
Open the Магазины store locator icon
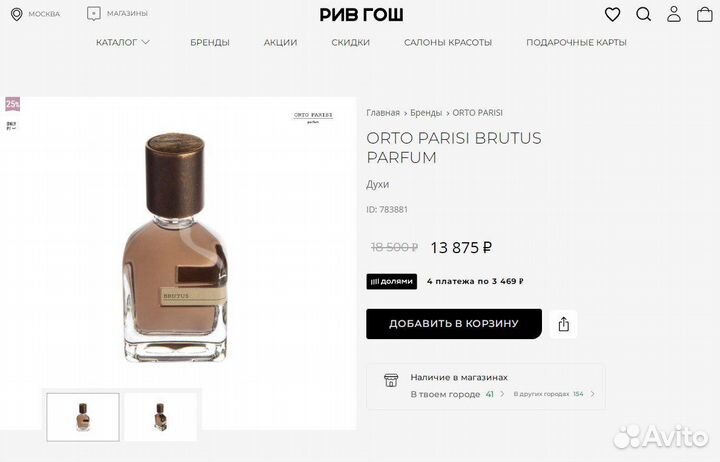point(94,14)
